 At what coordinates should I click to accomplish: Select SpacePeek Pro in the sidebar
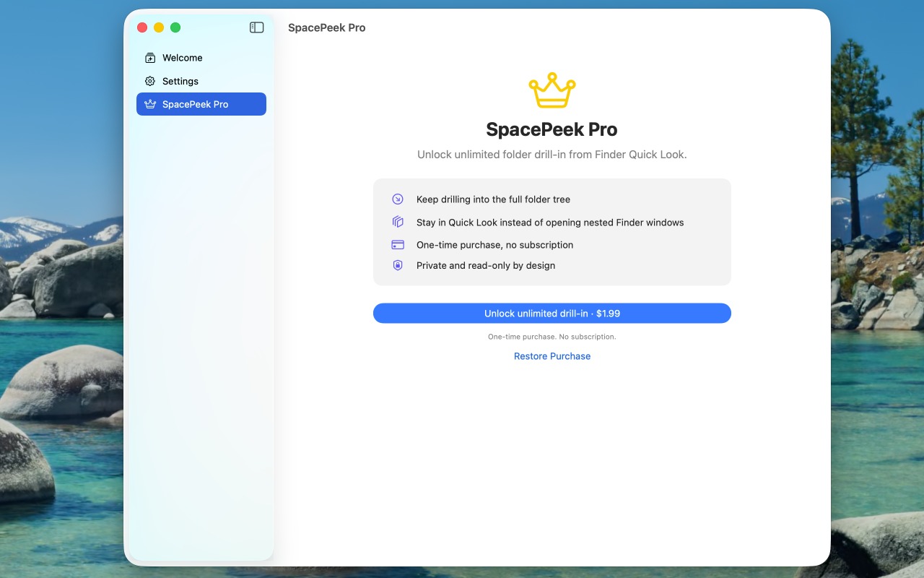[201, 104]
